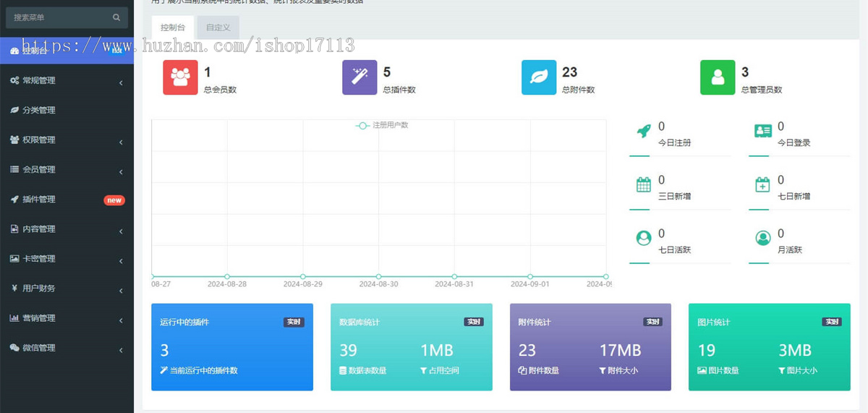Click the purple magic wand plugins icon
Screen dimensions: 868x413
click(359, 78)
